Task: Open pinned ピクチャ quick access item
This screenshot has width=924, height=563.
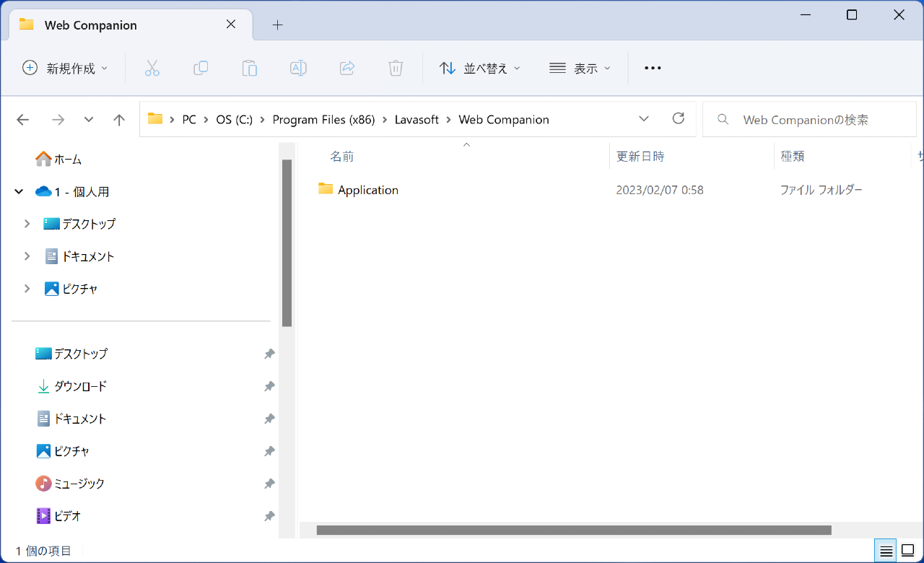Action: point(63,451)
